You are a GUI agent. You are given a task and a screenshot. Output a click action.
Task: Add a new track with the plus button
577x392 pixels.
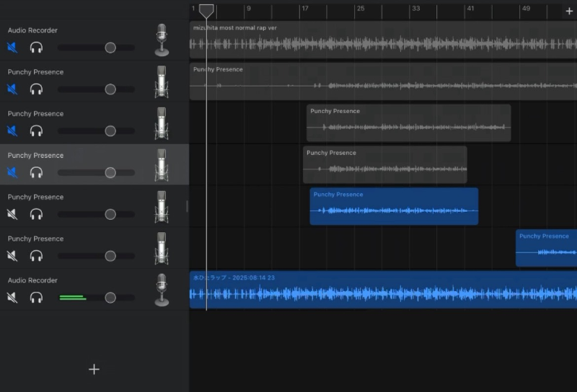(94, 369)
